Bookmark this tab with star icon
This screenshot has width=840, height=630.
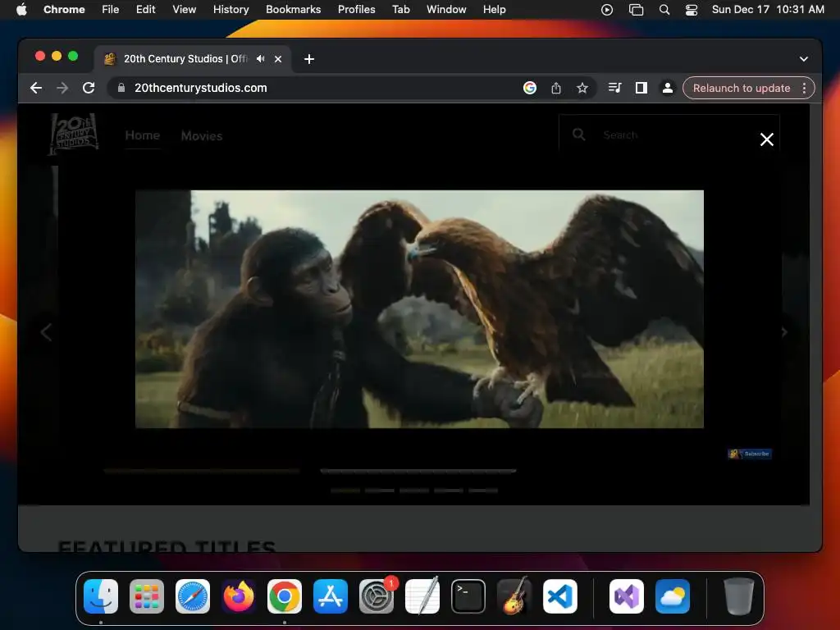tap(582, 88)
